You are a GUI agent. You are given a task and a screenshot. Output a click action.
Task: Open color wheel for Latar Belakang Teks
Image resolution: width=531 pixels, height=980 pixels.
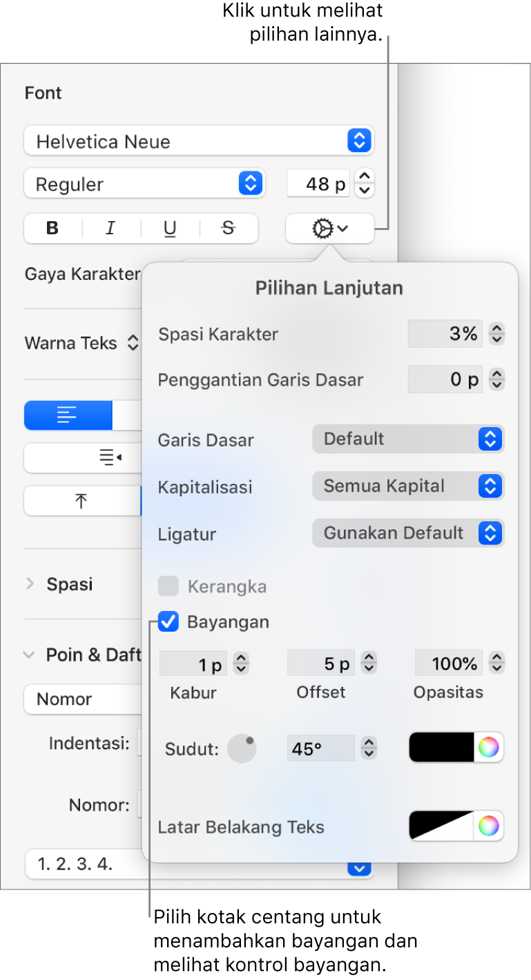[488, 826]
